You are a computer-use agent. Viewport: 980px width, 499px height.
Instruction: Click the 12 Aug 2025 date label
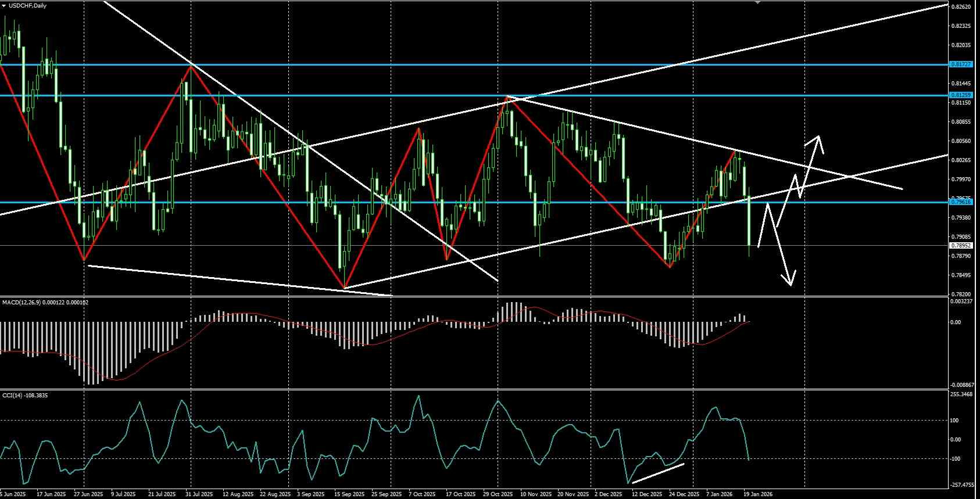point(238,494)
